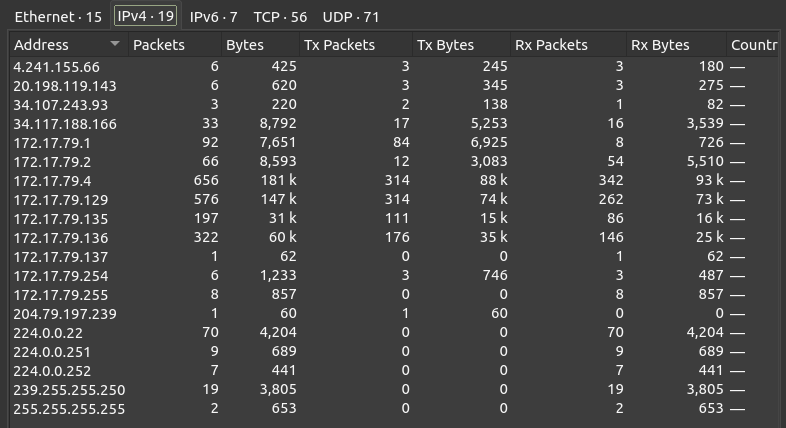Open the IPv6 tab
786x428 pixels.
tap(213, 17)
